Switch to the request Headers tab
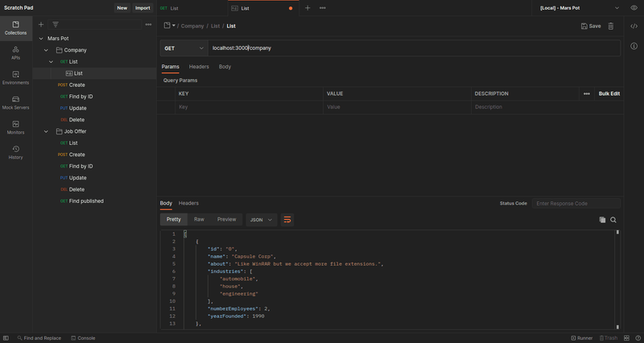The width and height of the screenshot is (644, 343). [x=199, y=67]
